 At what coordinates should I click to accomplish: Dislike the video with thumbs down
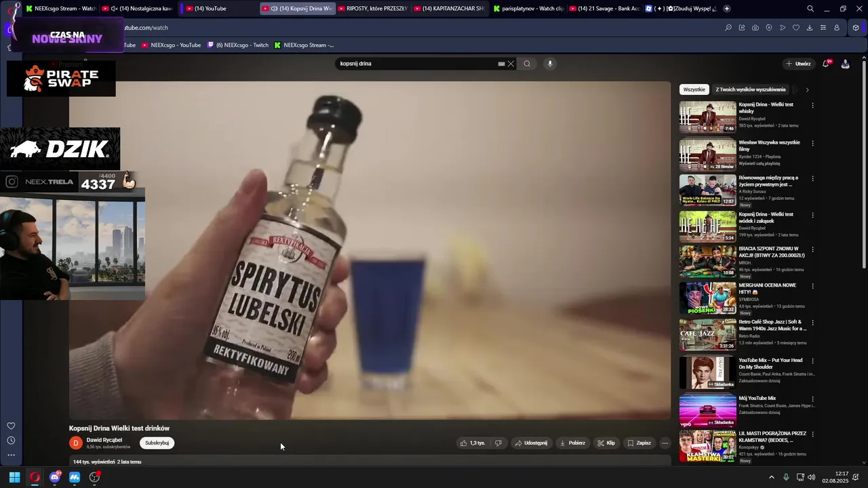pyautogui.click(x=498, y=443)
